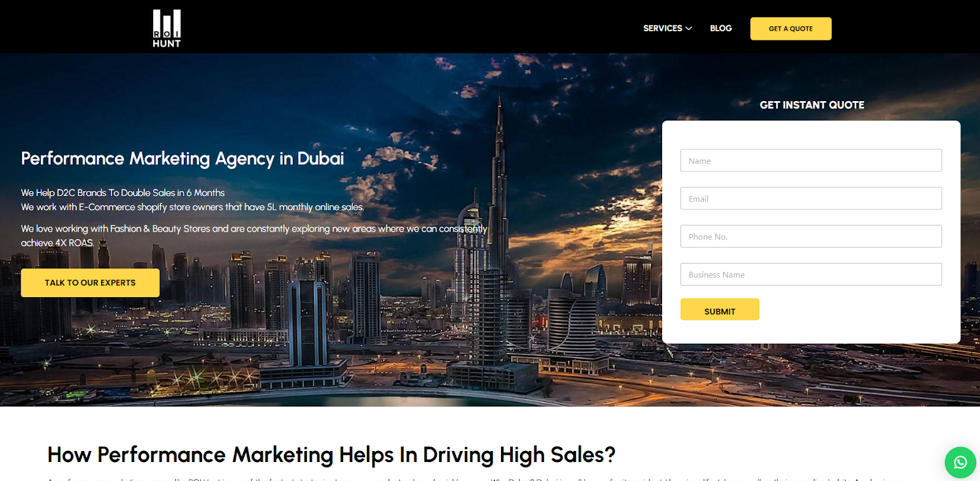Open the WhatsApp chat bubble
This screenshot has width=980, height=481.
[x=960, y=462]
